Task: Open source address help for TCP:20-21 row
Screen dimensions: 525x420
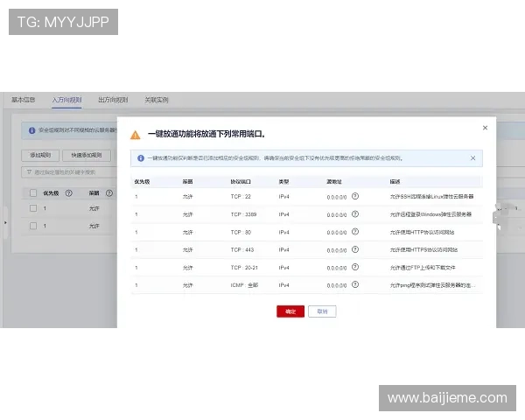Action: click(355, 267)
